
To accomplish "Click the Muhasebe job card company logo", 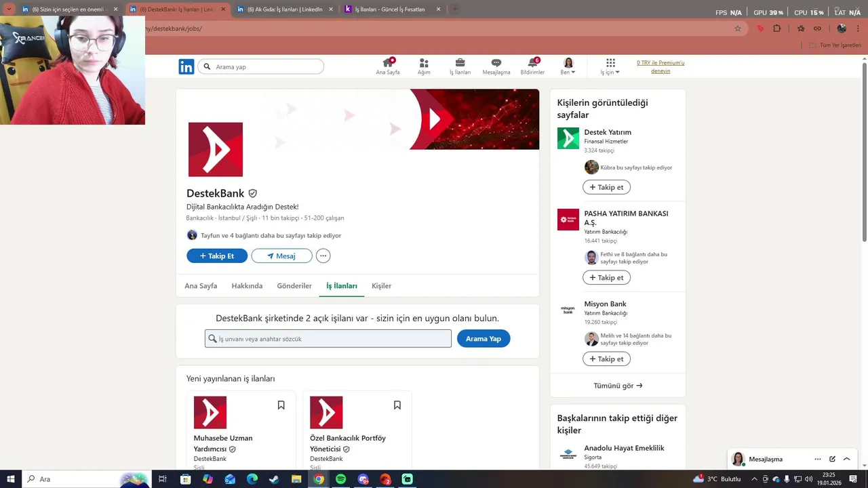I will [210, 412].
